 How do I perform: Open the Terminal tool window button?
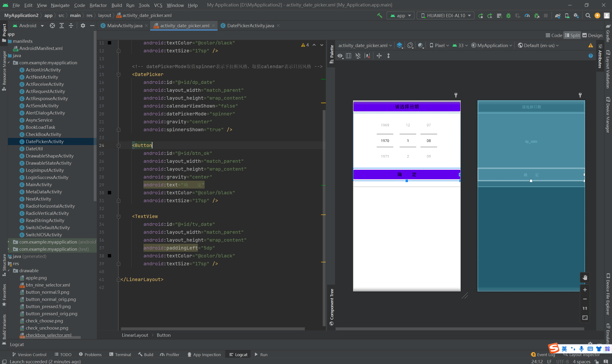coord(120,354)
